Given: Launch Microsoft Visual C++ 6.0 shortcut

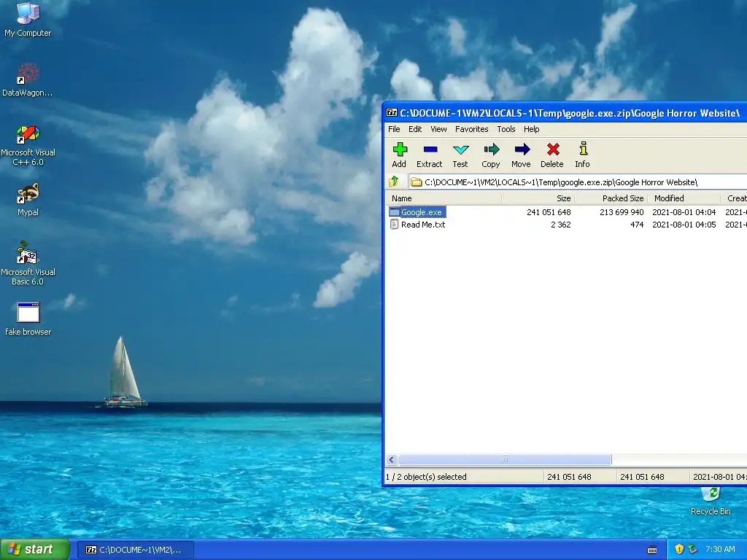Looking at the screenshot, I should (x=28, y=134).
